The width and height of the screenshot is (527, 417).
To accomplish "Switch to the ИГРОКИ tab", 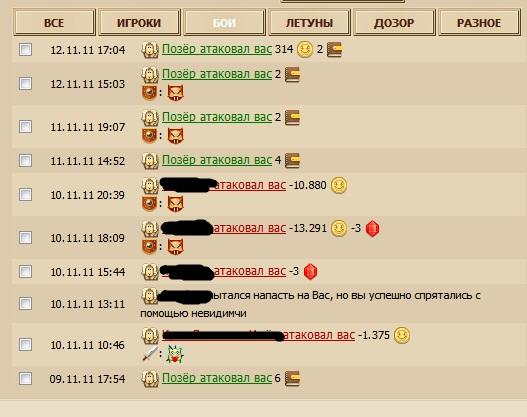I will tap(139, 23).
